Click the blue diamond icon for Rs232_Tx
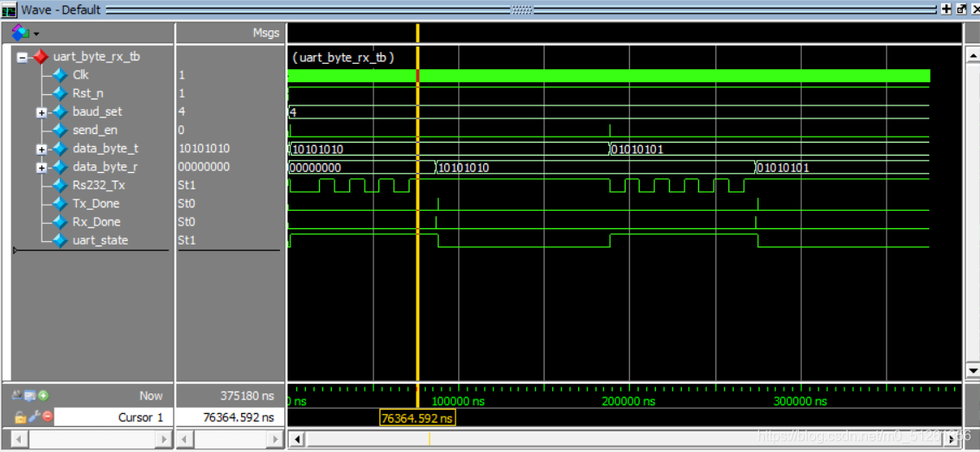This screenshot has height=452, width=980. point(60,185)
